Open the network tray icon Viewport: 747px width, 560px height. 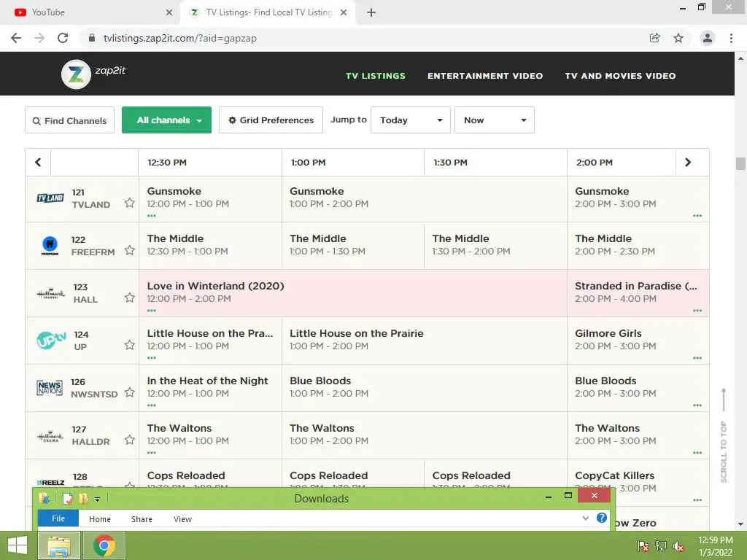(x=661, y=546)
